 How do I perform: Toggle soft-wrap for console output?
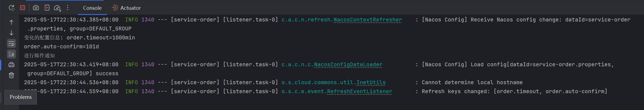(11, 43)
